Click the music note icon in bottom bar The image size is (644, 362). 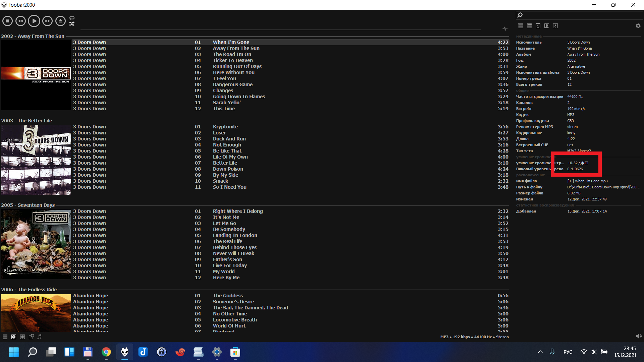point(40,337)
